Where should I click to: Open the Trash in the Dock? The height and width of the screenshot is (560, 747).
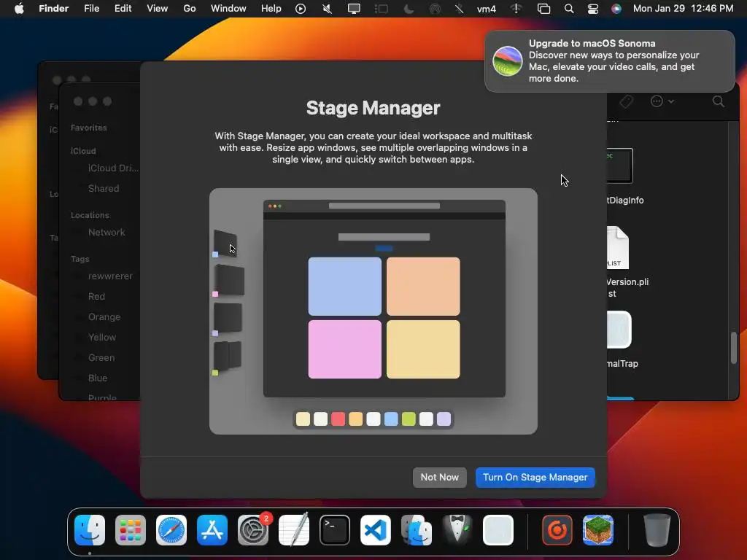pos(657,530)
